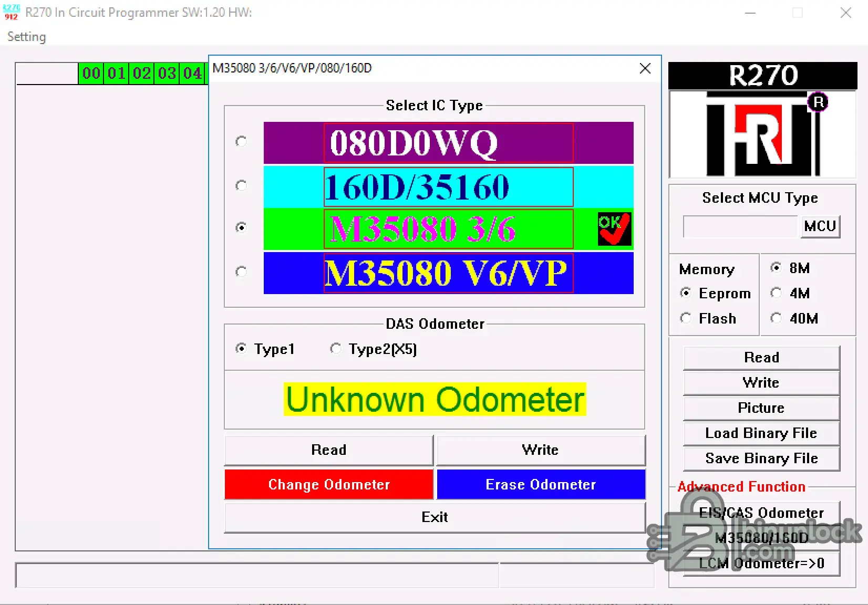Viewport: 868px width, 605px height.
Task: Click Write in the main right panel
Action: [x=761, y=383]
